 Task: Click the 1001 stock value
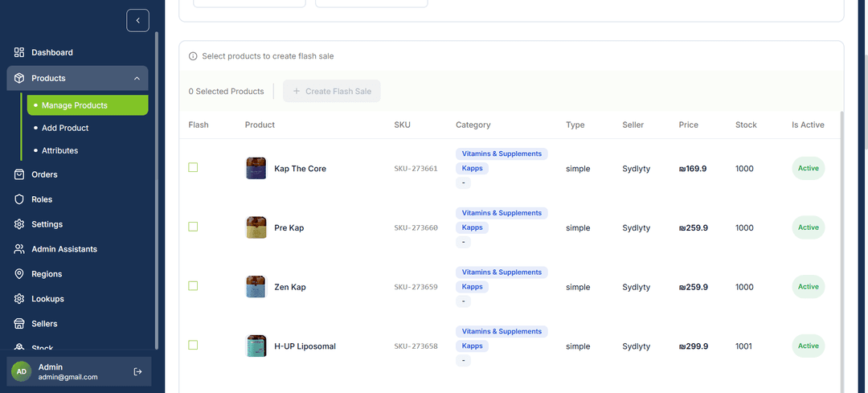pyautogui.click(x=743, y=346)
